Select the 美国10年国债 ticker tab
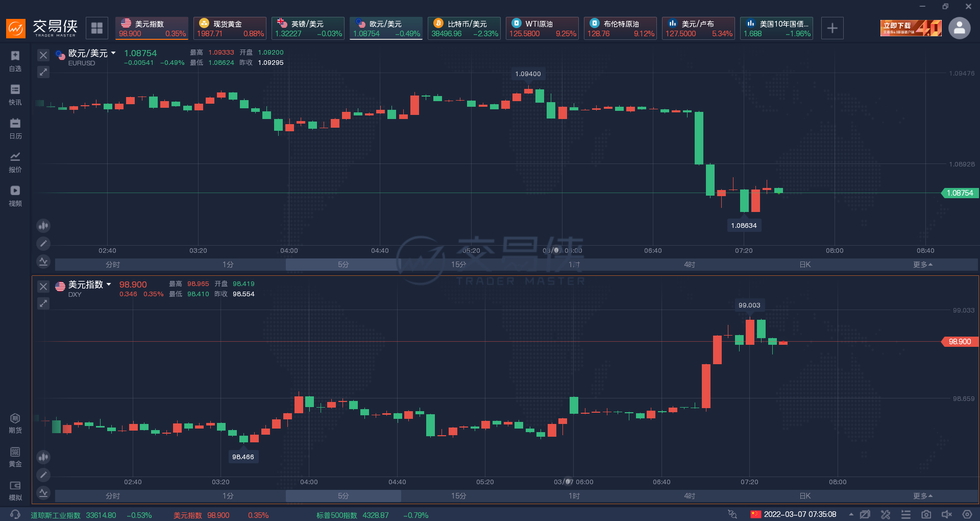This screenshot has height=521, width=980. pyautogui.click(x=776, y=28)
